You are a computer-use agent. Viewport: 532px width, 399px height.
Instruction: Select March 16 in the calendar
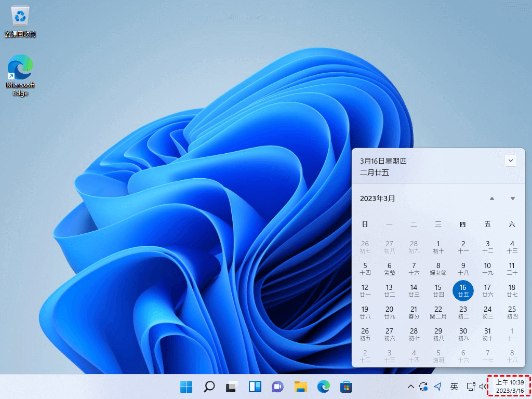pyautogui.click(x=463, y=290)
